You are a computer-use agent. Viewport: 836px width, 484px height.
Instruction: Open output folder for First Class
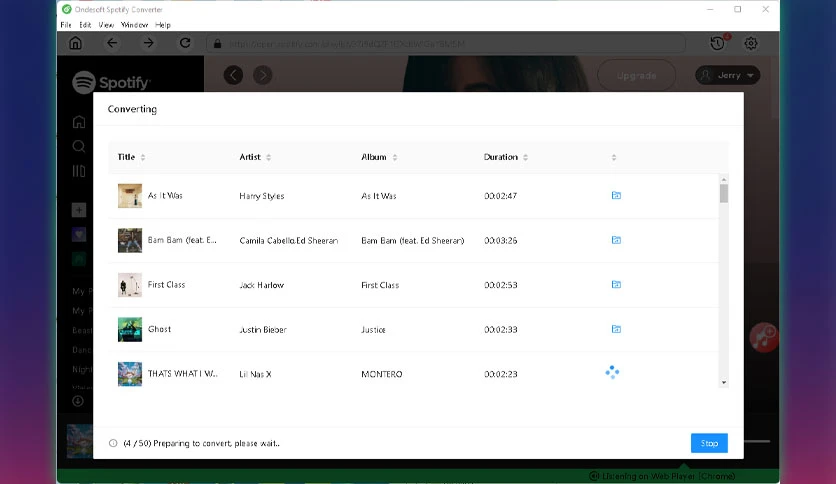click(x=616, y=285)
